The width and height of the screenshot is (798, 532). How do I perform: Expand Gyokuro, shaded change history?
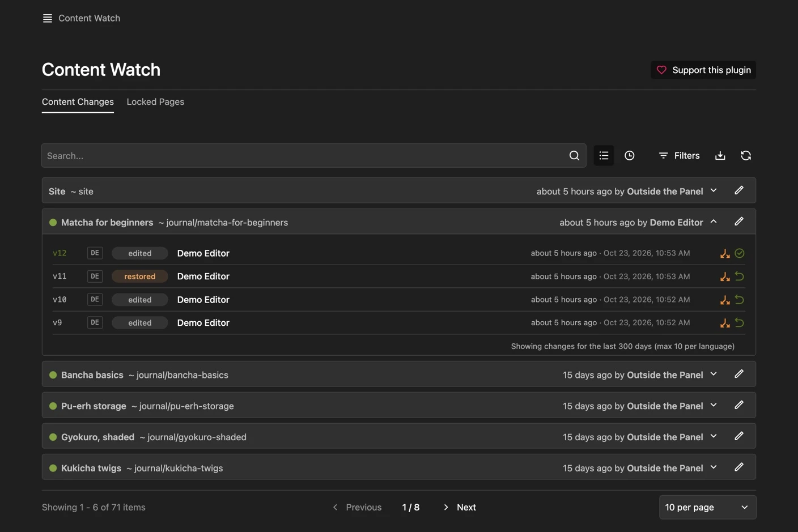(714, 437)
